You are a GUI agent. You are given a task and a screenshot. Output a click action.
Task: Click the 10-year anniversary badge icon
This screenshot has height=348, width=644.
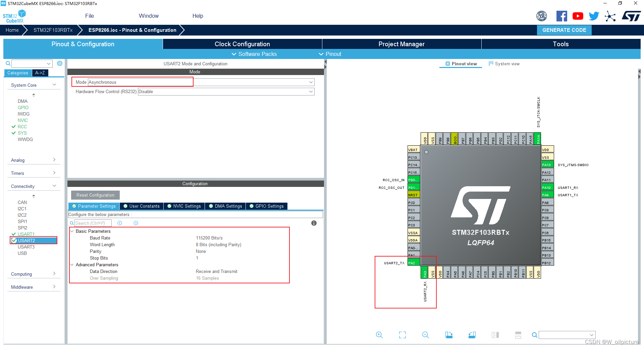542,16
